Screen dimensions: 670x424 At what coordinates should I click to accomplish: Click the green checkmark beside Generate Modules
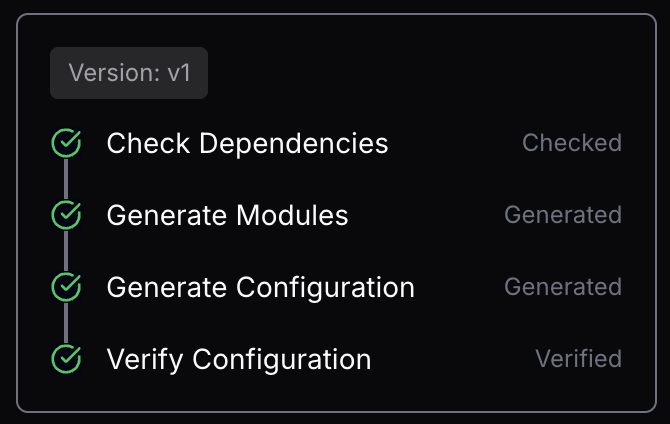pyautogui.click(x=66, y=215)
